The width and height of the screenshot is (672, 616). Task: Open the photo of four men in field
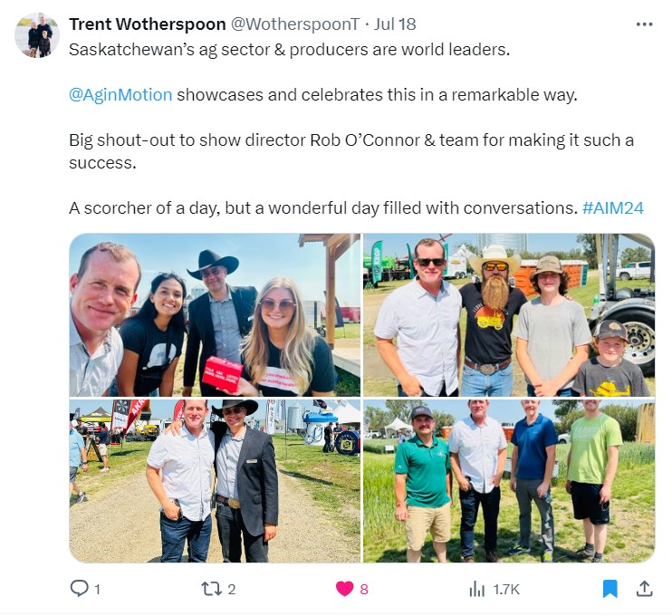pyautogui.click(x=509, y=481)
